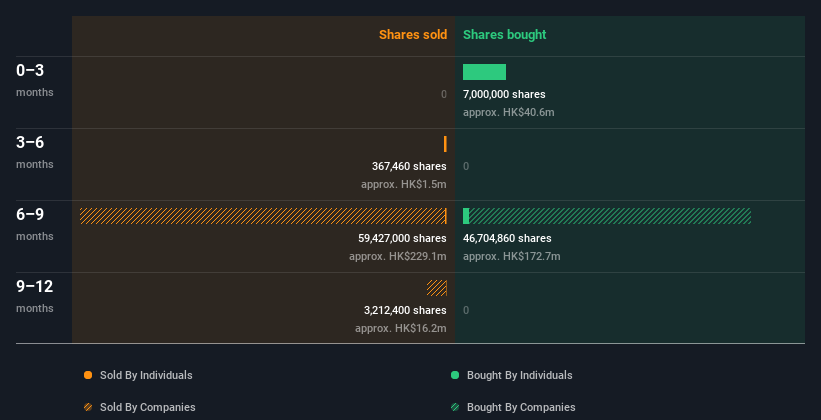Select 'approx. HK$172.7m' value
This screenshot has height=420, width=821.
click(x=512, y=256)
